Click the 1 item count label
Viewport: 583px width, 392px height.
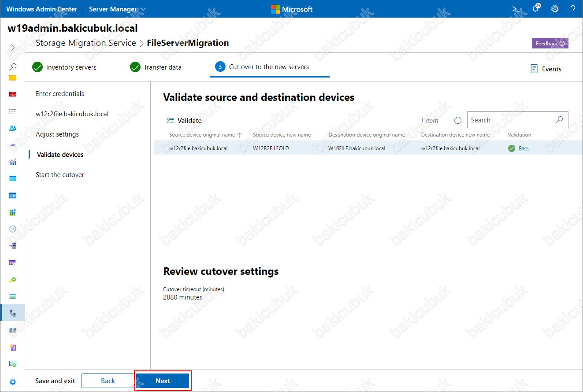coord(429,120)
